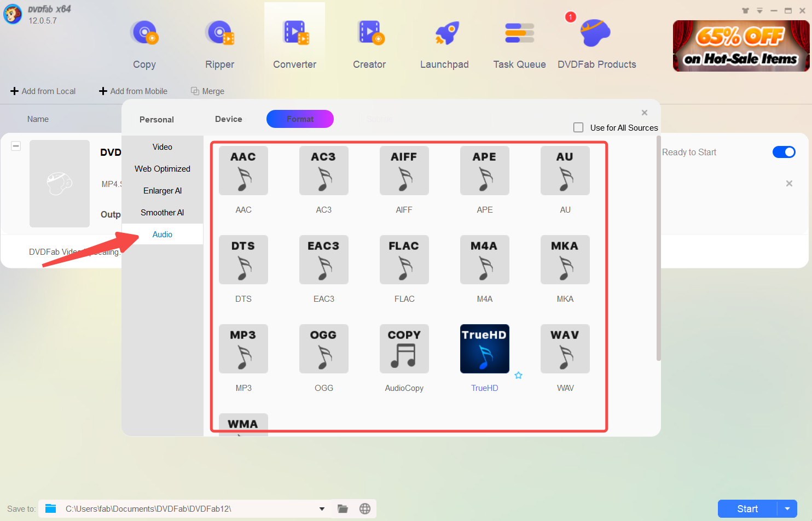This screenshot has width=812, height=521.
Task: Switch to the Device tab
Action: 229,119
